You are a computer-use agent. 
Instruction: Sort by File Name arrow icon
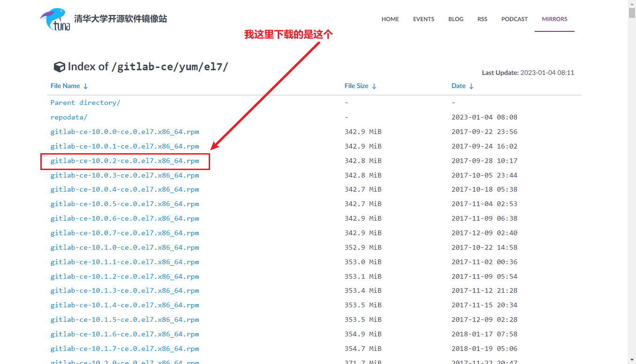click(85, 86)
